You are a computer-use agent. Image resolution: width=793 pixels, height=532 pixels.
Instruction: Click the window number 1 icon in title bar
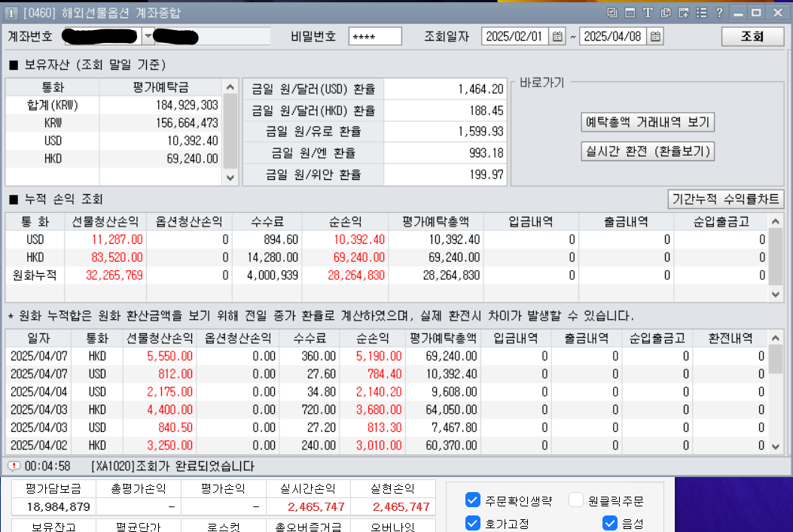(x=11, y=13)
